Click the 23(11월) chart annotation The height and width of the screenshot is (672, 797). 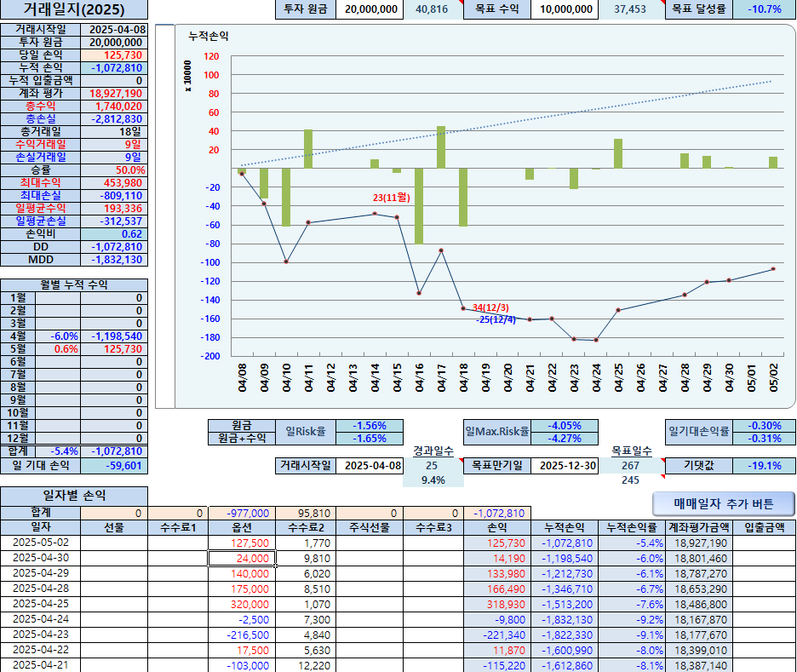pos(391,198)
